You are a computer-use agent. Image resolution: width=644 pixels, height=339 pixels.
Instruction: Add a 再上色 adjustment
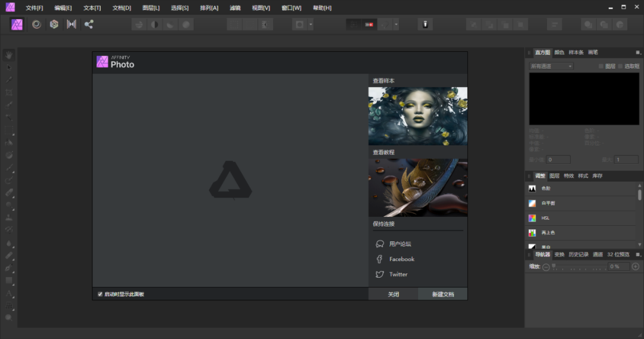point(581,233)
